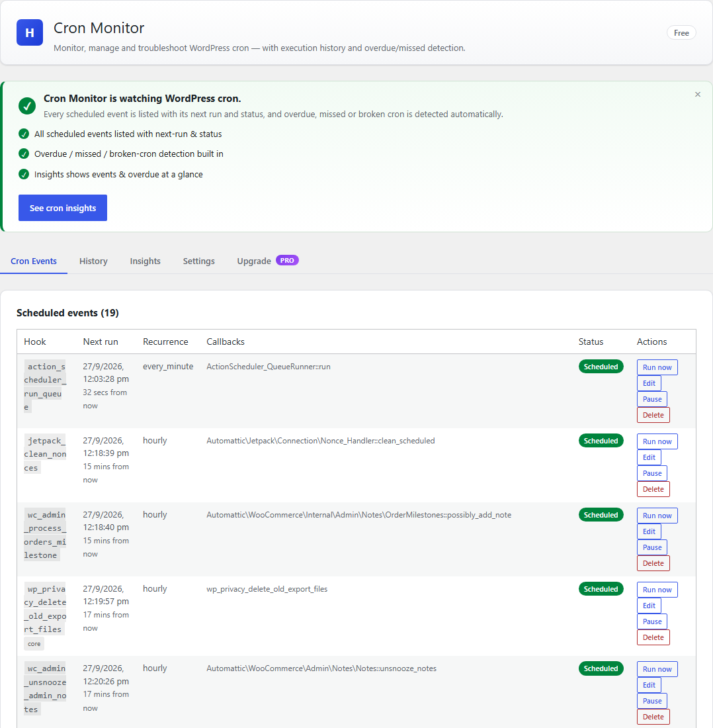Pause the action_scheduler_run_queue event
Screen dimensions: 713x728
(x=651, y=399)
